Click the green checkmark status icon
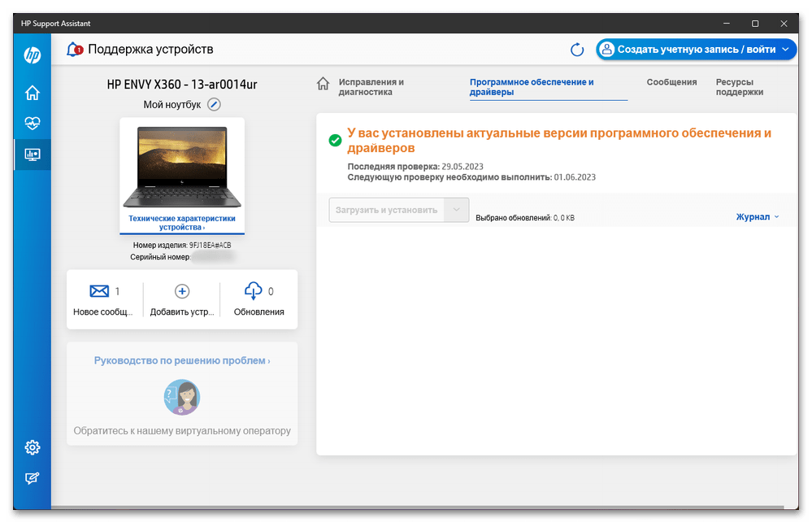This screenshot has height=523, width=812. coord(335,140)
